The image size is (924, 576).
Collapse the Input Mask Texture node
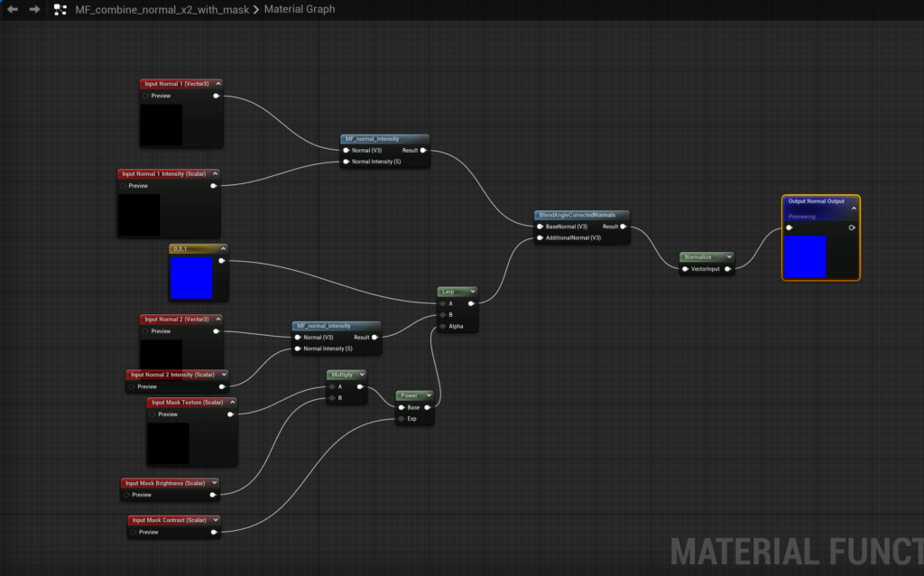click(x=232, y=402)
